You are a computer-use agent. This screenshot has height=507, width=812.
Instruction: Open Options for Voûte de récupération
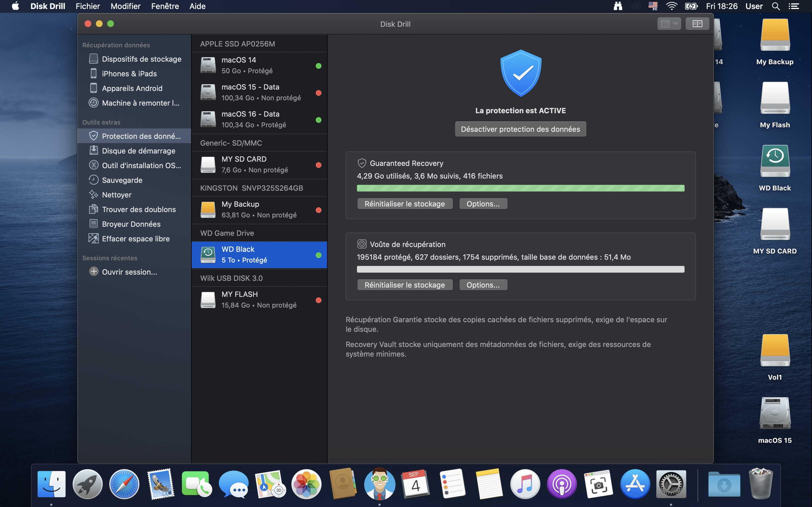pyautogui.click(x=483, y=285)
